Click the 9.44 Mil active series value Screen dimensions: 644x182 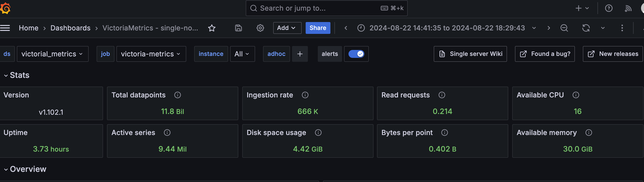point(172,149)
